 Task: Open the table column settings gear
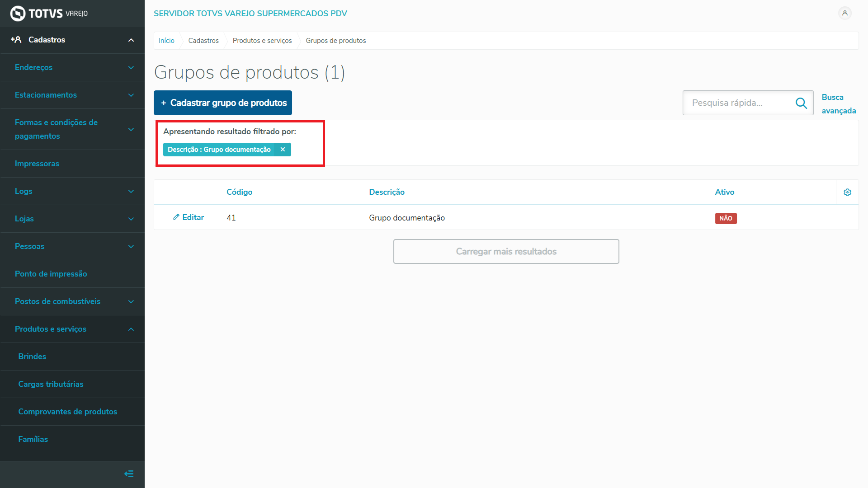coord(847,192)
